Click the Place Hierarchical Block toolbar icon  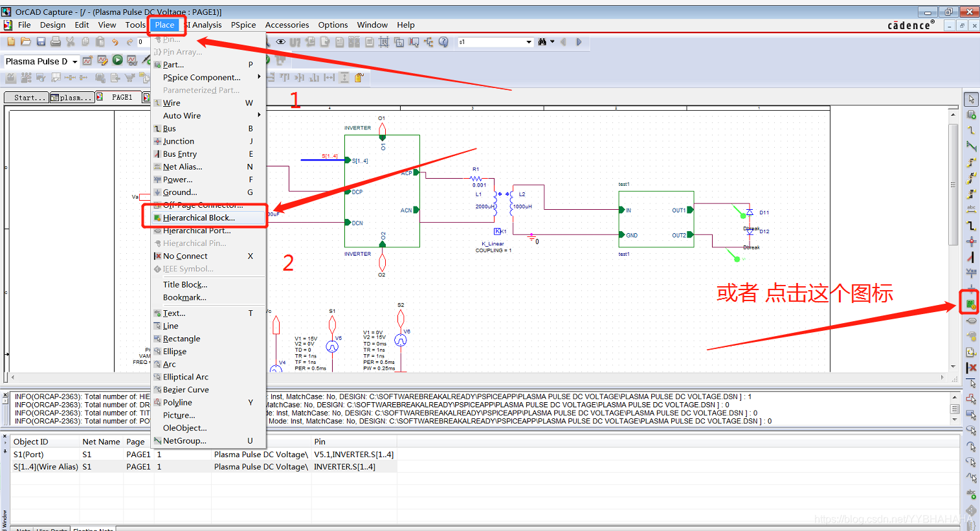970,303
